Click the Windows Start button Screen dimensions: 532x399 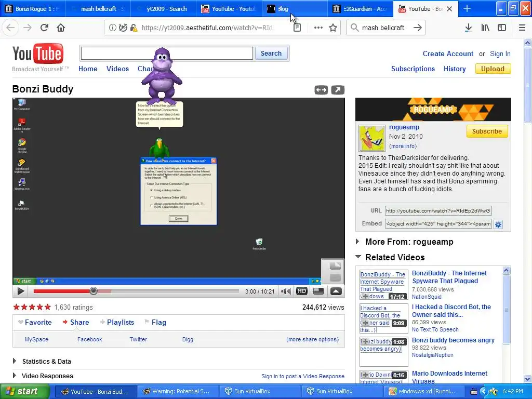[x=24, y=392]
